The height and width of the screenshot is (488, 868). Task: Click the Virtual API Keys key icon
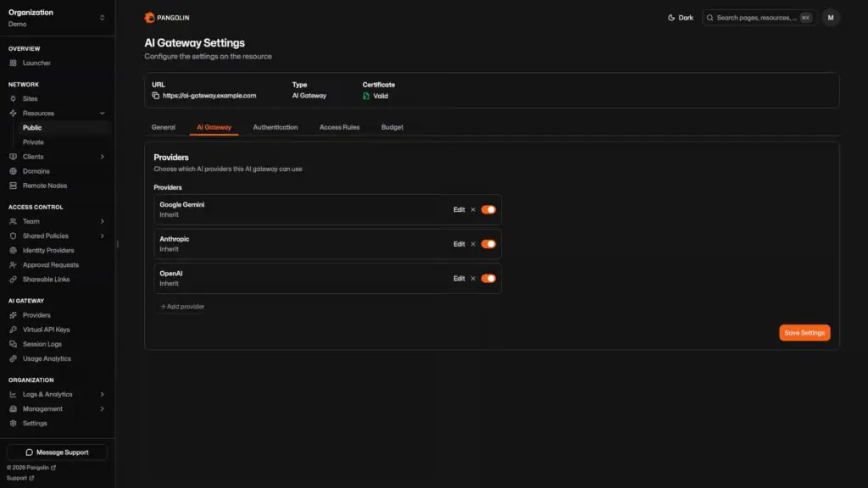14,330
